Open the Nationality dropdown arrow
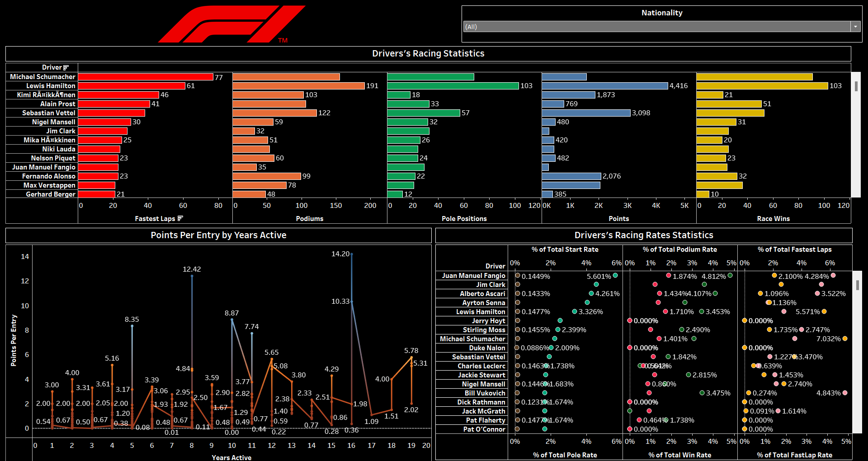Viewport: 868px width, 461px height. point(855,27)
